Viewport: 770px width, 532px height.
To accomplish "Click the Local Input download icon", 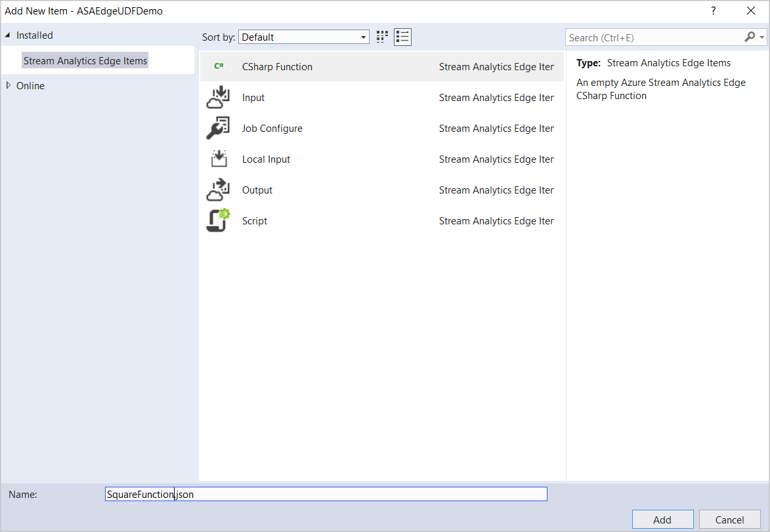I will (217, 159).
